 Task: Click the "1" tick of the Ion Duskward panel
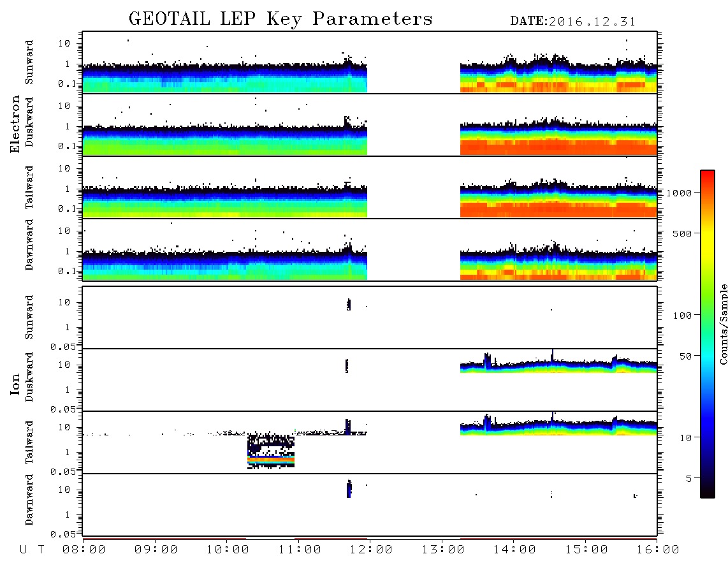pyautogui.click(x=68, y=390)
